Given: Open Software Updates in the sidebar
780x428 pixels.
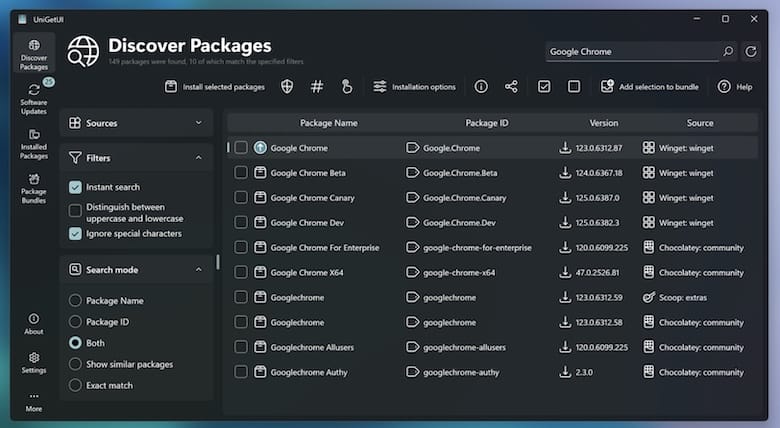Looking at the screenshot, I should tap(34, 98).
